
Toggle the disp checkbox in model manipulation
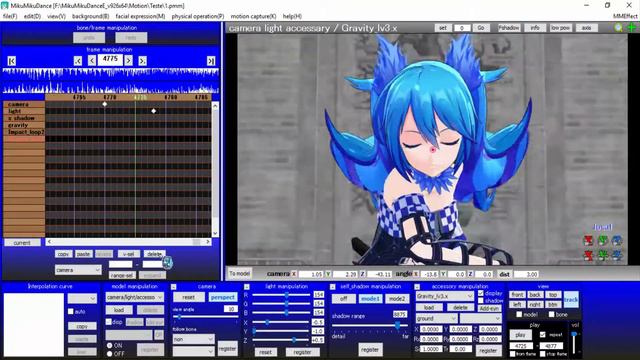[109, 322]
